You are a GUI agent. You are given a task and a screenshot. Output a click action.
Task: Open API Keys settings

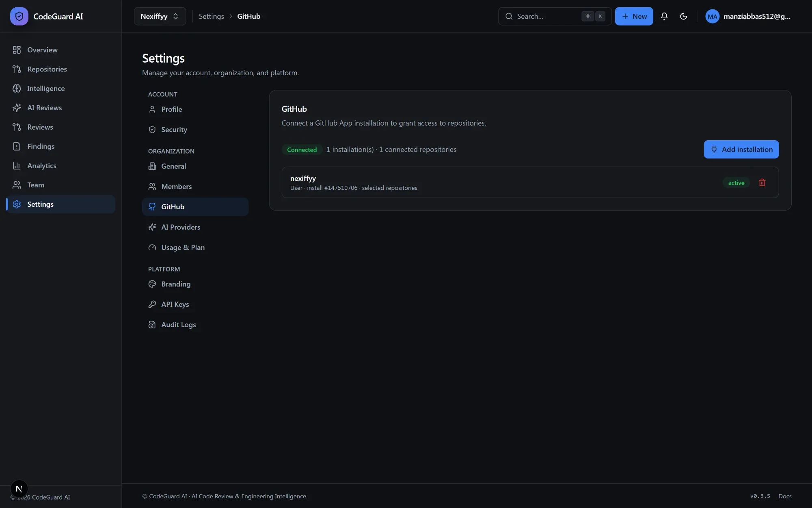click(x=195, y=304)
